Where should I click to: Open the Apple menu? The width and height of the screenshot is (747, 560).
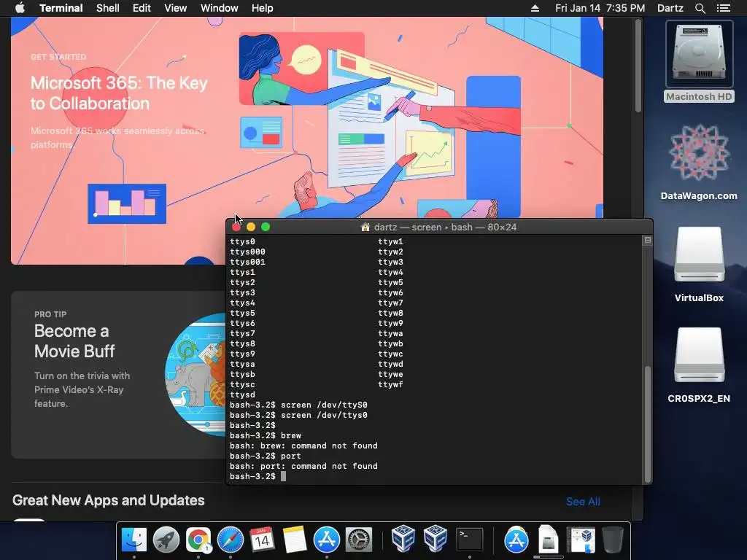[20, 8]
